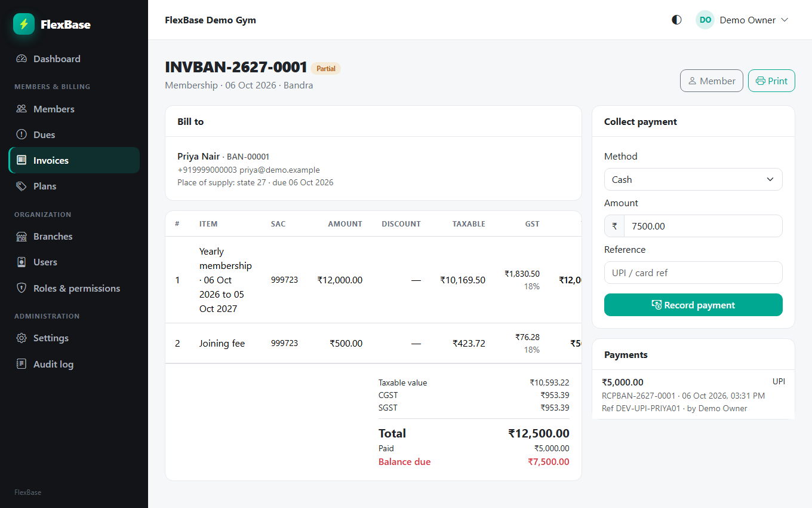Go to Members in sidebar

[74, 109]
